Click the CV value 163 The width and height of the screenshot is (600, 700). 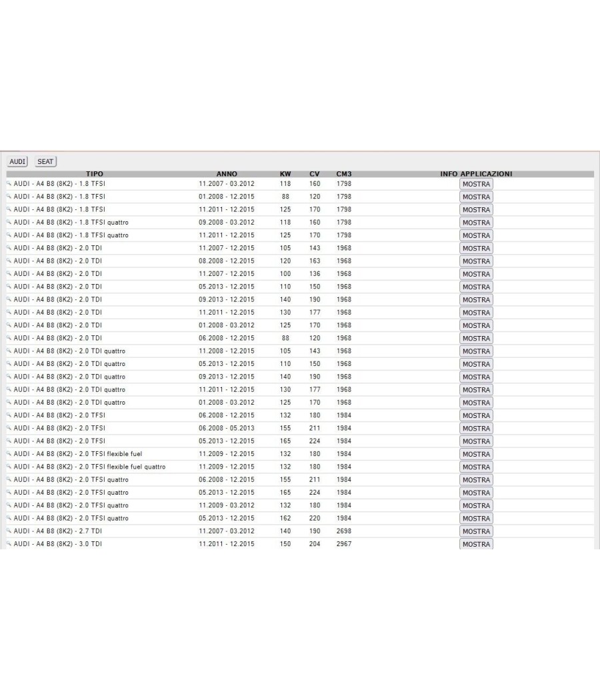point(315,261)
